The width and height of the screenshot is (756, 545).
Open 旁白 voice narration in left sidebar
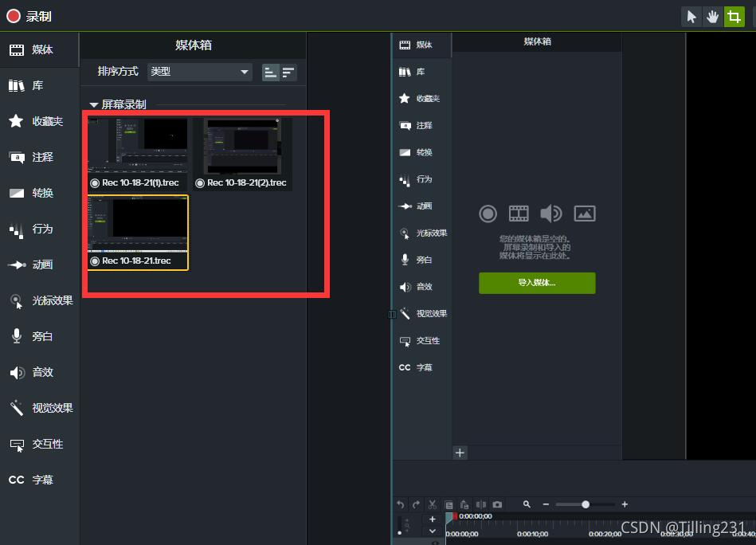click(x=39, y=336)
